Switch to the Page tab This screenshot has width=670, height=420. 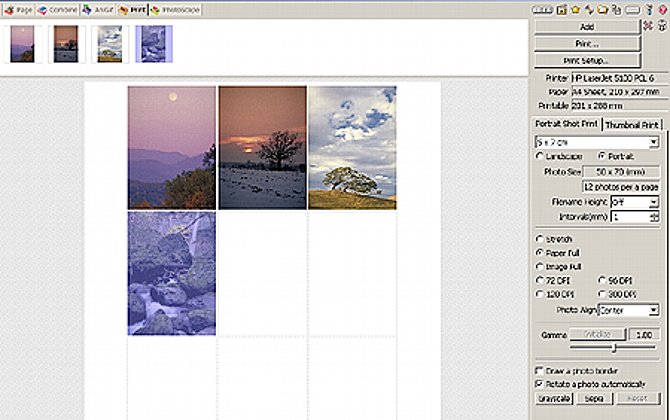point(19,10)
